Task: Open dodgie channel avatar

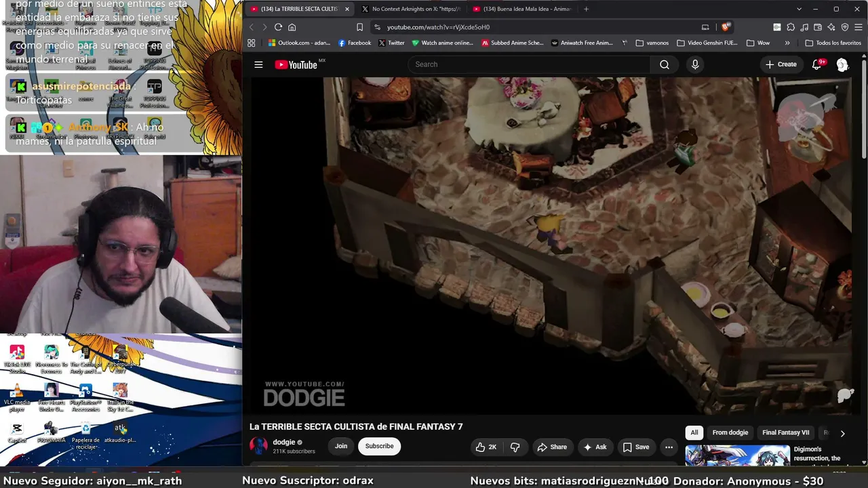Action: tap(258, 446)
